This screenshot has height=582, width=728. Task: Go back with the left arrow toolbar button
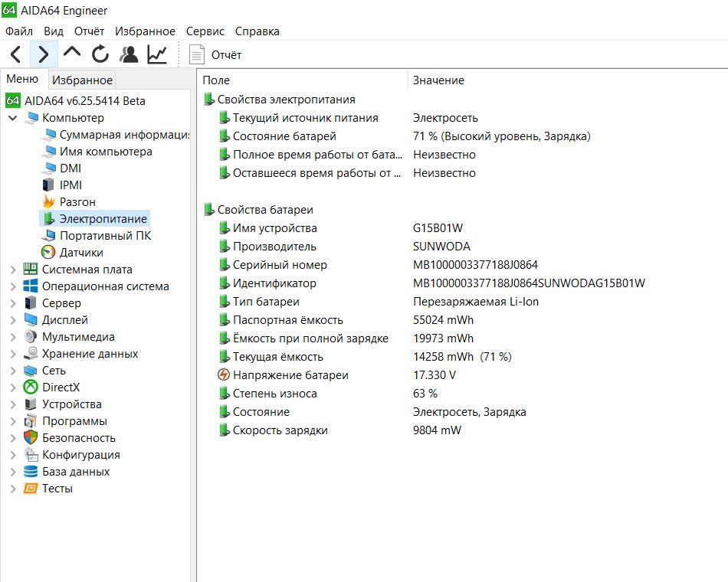[x=16, y=55]
